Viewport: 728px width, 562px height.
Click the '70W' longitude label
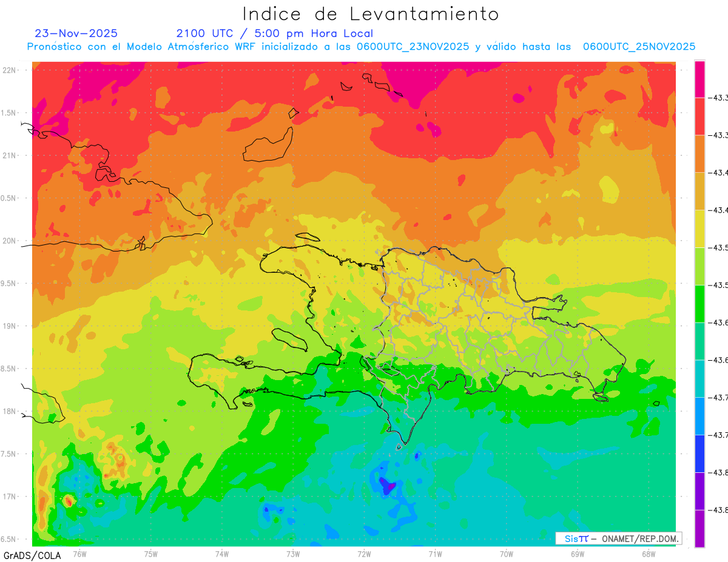(506, 554)
